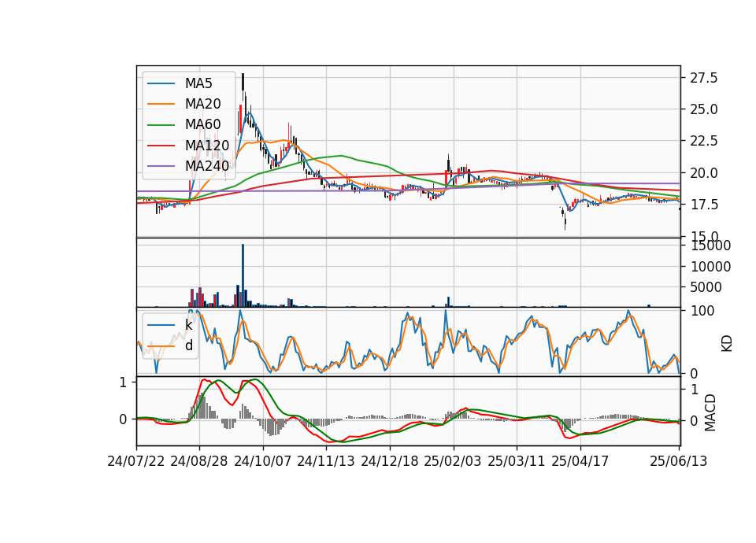Image resolution: width=756 pixels, height=543 pixels.
Task: Click the orange MA20 legend line sample
Action: 161,104
